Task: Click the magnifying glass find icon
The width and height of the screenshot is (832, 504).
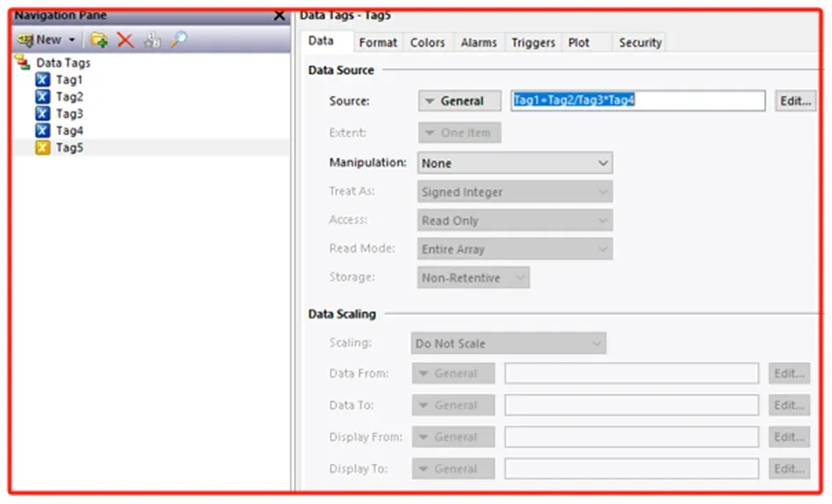Action: (x=179, y=40)
